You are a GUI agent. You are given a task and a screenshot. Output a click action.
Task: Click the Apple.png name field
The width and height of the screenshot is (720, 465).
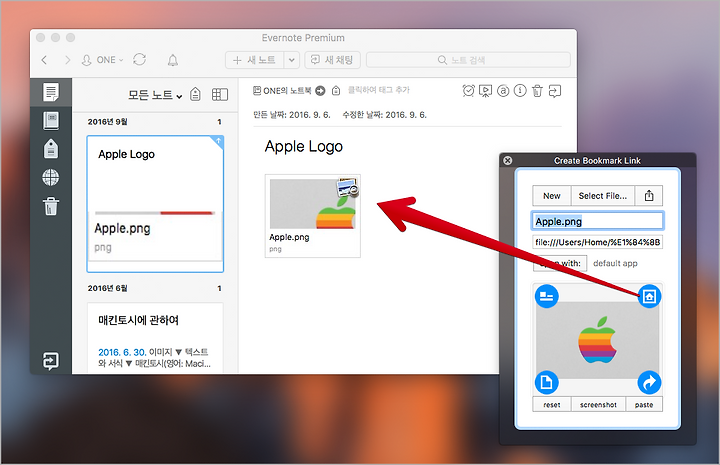597,221
